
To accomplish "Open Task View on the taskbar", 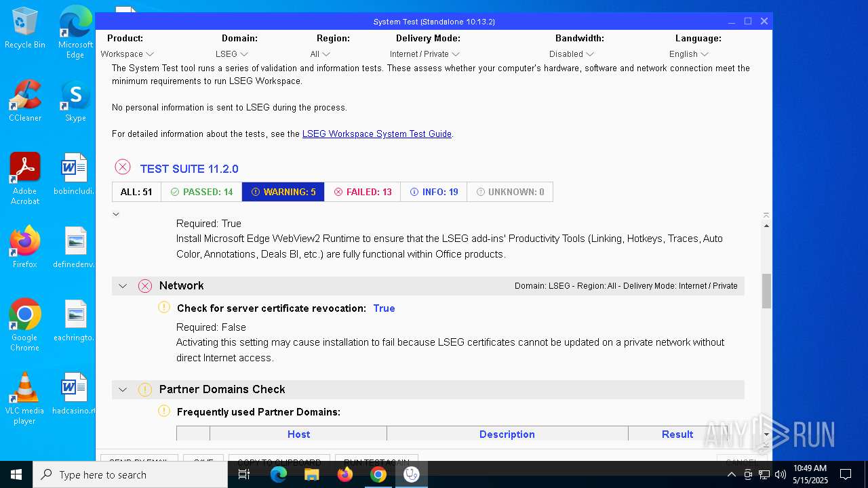I will pos(245,474).
